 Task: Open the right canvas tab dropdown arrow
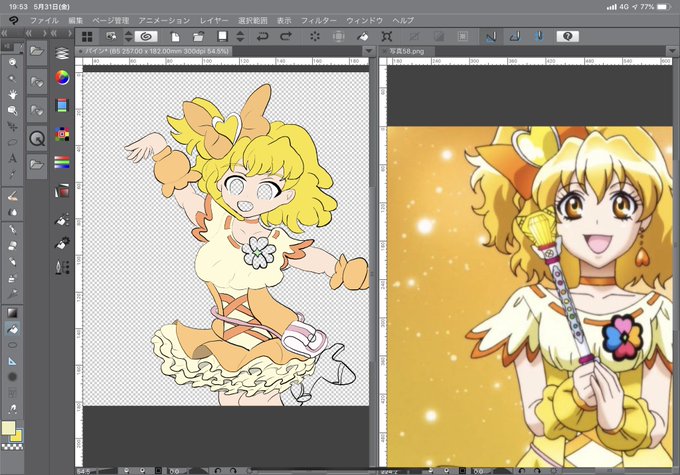671,51
